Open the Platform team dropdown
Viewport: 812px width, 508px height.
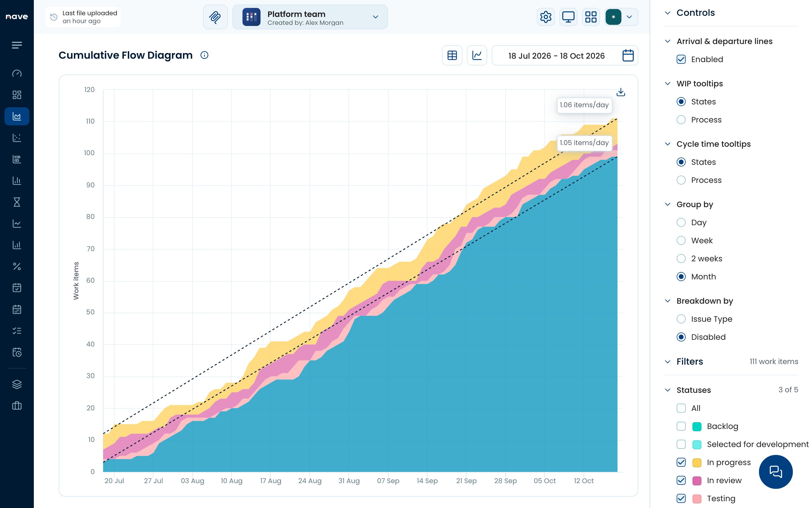[310, 17]
